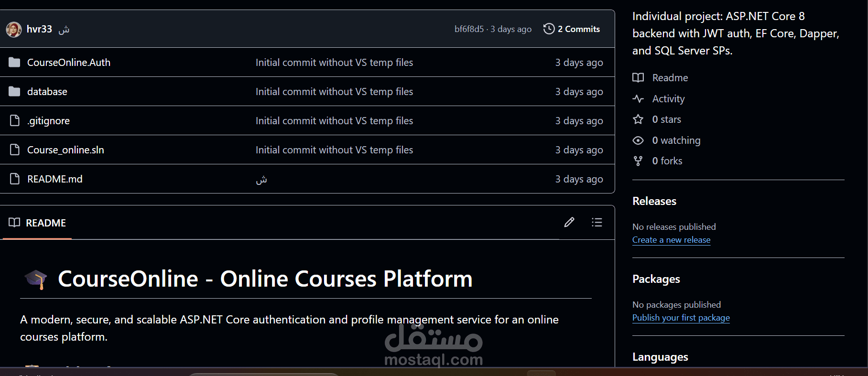Image resolution: width=868 pixels, height=376 pixels.
Task: Open the Course_online.sln file
Action: click(65, 150)
